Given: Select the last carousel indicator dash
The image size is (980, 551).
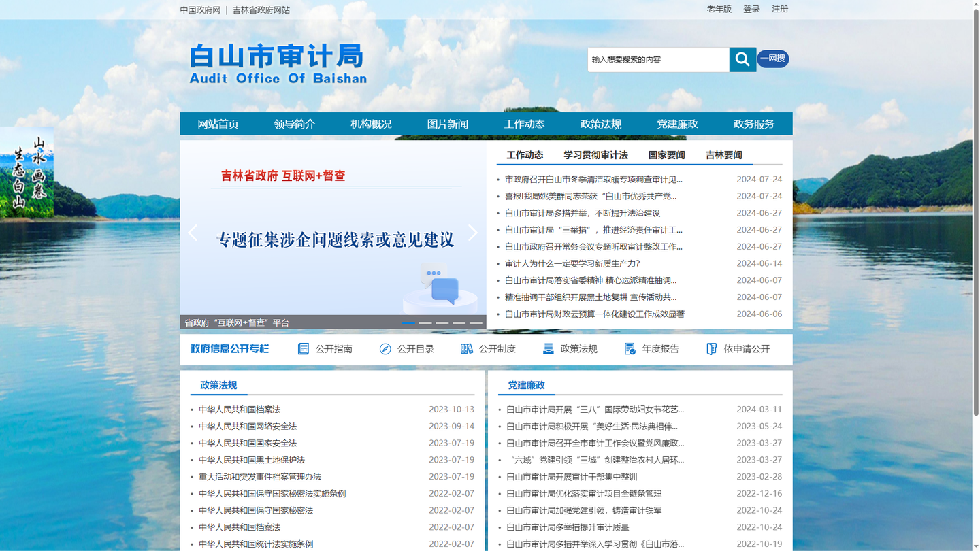Looking at the screenshot, I should [x=476, y=322].
